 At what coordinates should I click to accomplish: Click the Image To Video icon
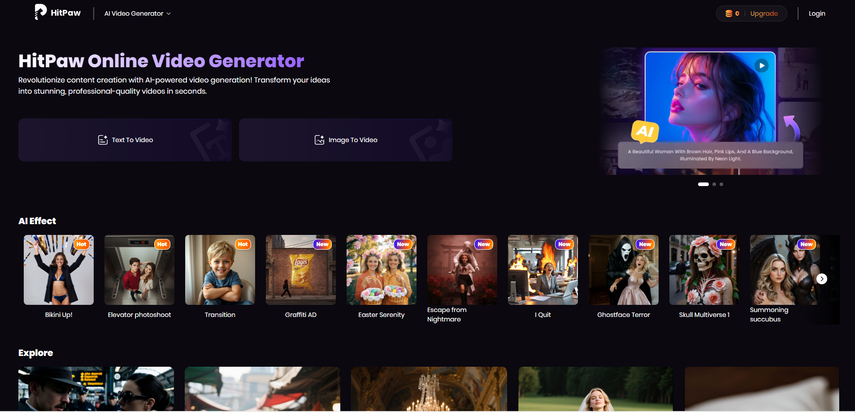coord(320,140)
